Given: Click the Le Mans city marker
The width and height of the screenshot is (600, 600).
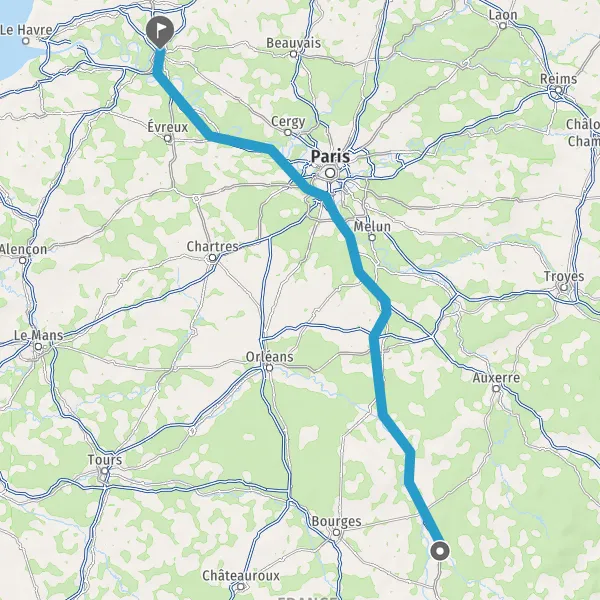Looking at the screenshot, I should pyautogui.click(x=38, y=347).
